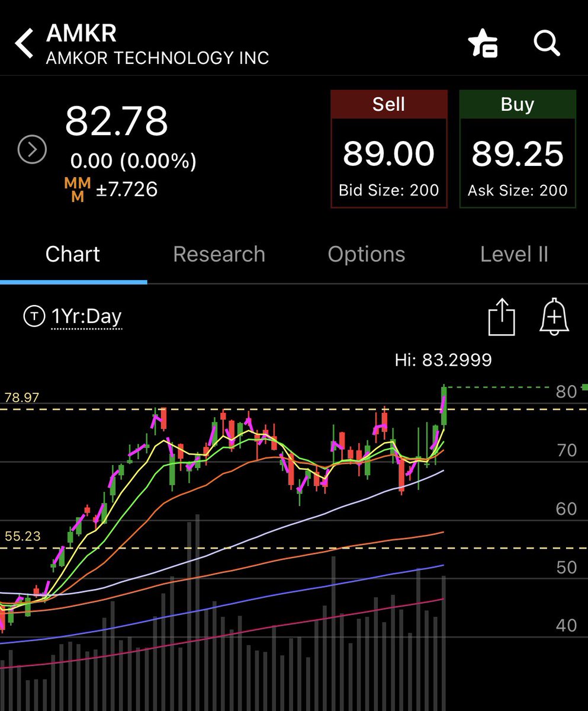The image size is (588, 711).
Task: Select the 78.97 price level line label
Action: pyautogui.click(x=22, y=397)
